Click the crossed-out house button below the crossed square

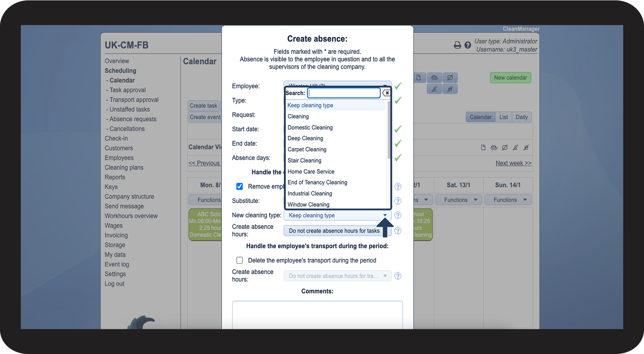(450, 89)
